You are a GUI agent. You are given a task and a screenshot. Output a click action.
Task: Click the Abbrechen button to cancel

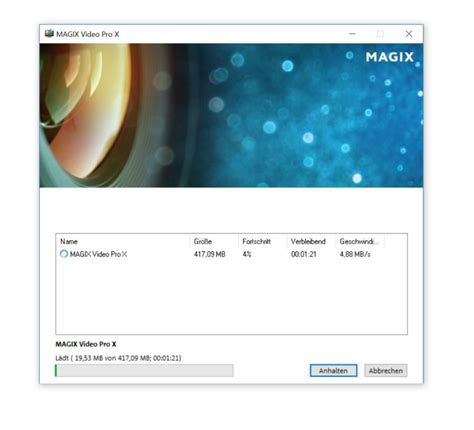(x=386, y=370)
